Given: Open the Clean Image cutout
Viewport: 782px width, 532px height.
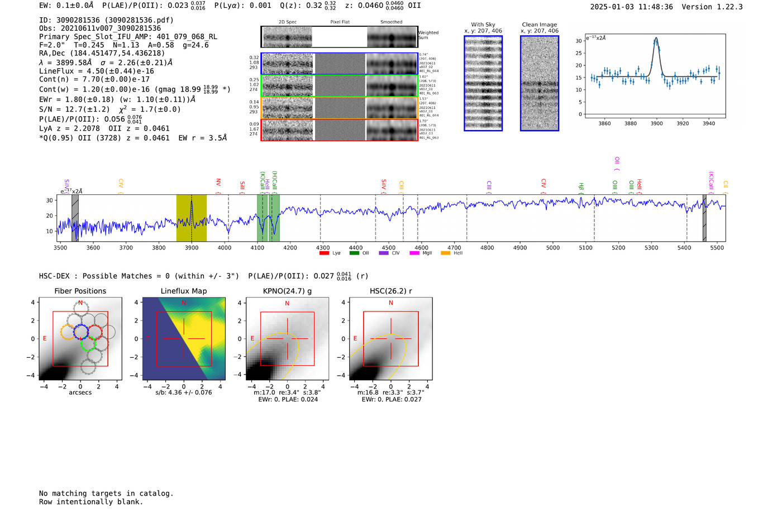Looking at the screenshot, I should tap(540, 83).
